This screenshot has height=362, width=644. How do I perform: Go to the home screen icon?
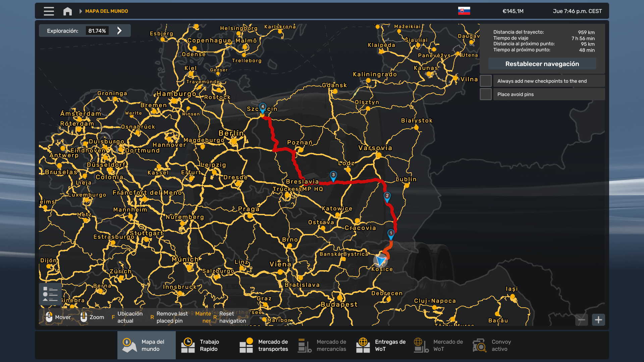click(67, 11)
